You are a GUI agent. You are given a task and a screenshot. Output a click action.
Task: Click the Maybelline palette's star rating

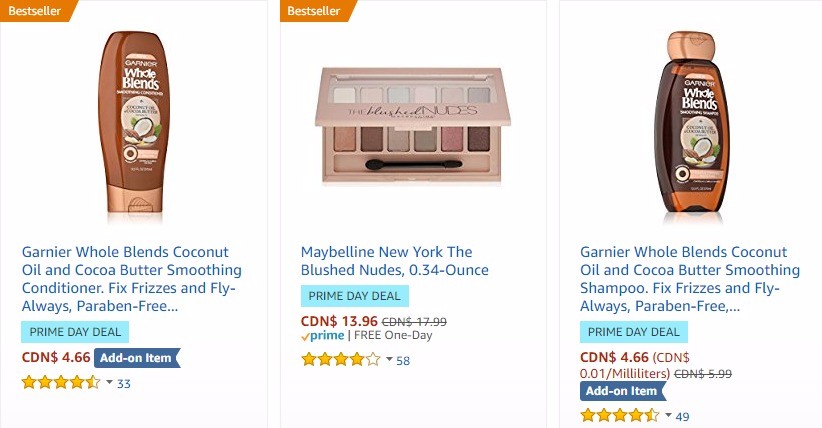coord(340,359)
